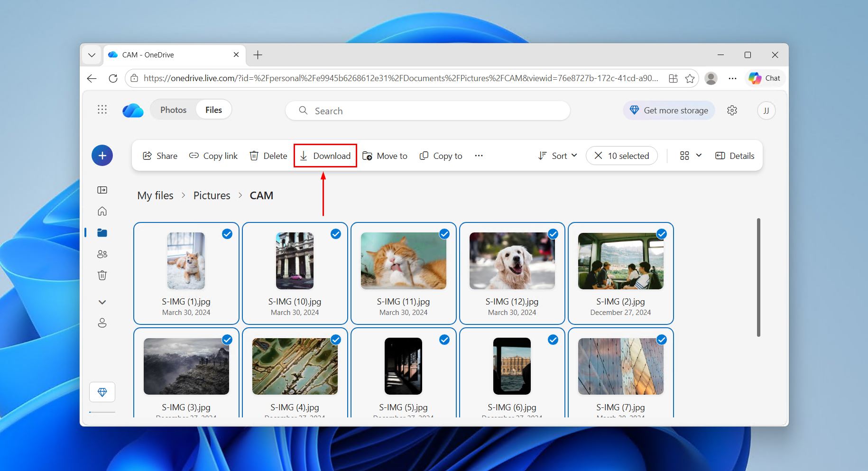Image resolution: width=868 pixels, height=471 pixels.
Task: Click the file name S-IMG (2).jpg
Action: tap(620, 302)
